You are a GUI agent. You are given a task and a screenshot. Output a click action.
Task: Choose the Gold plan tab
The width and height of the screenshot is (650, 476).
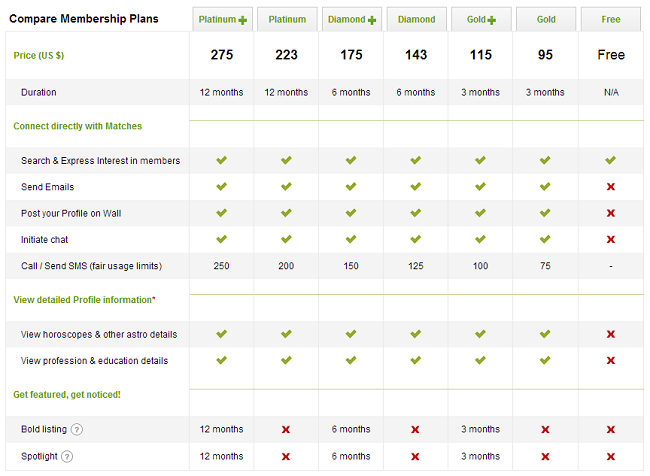[546, 19]
